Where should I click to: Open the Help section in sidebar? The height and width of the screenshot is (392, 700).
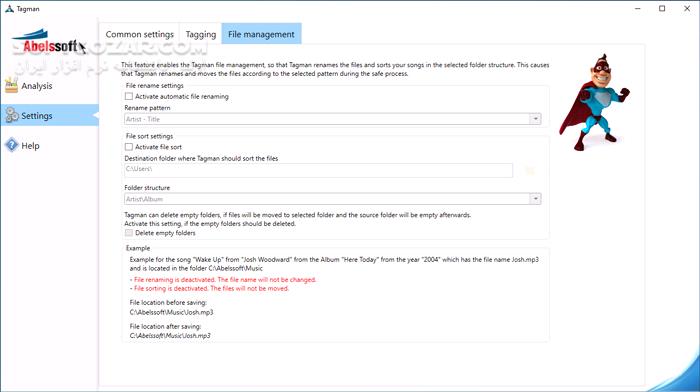[30, 146]
